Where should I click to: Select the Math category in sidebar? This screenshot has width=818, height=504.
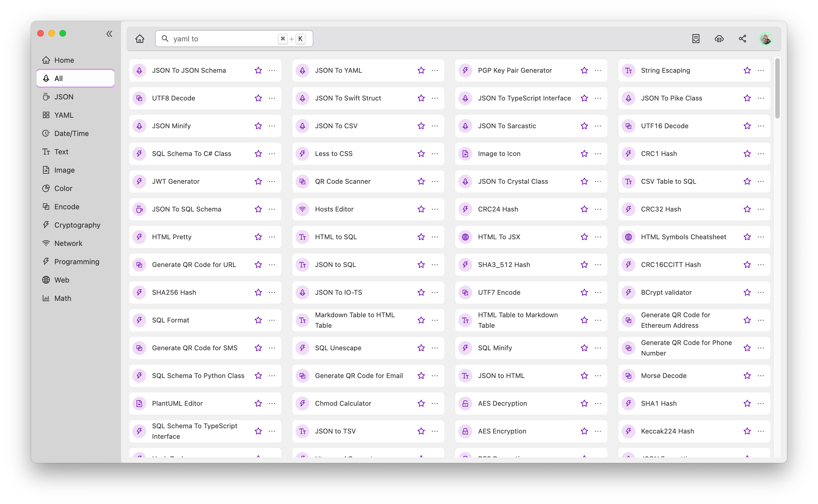(75, 298)
